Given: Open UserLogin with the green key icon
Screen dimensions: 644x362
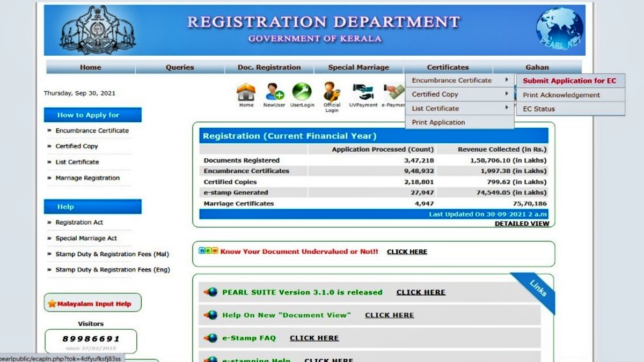Looking at the screenshot, I should [302, 91].
